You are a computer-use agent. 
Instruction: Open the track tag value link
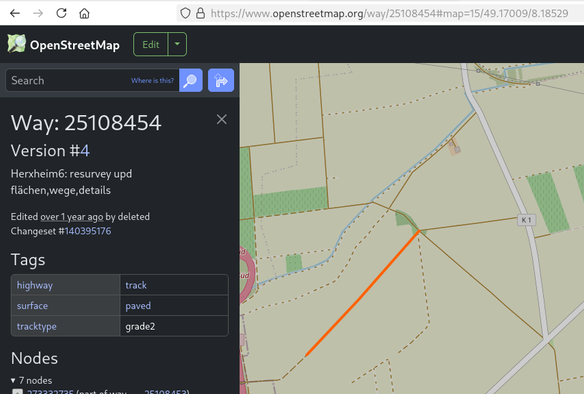(x=136, y=285)
